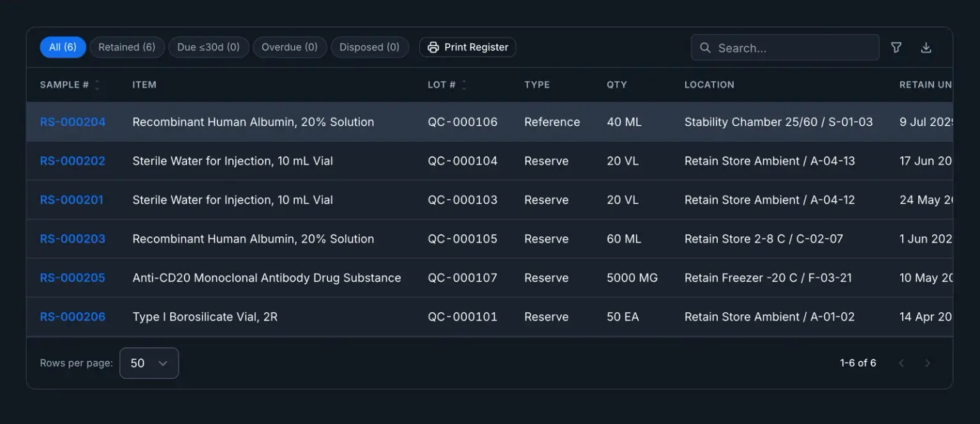980x424 pixels.
Task: Open sample RS-000205 link
Action: coord(73,278)
